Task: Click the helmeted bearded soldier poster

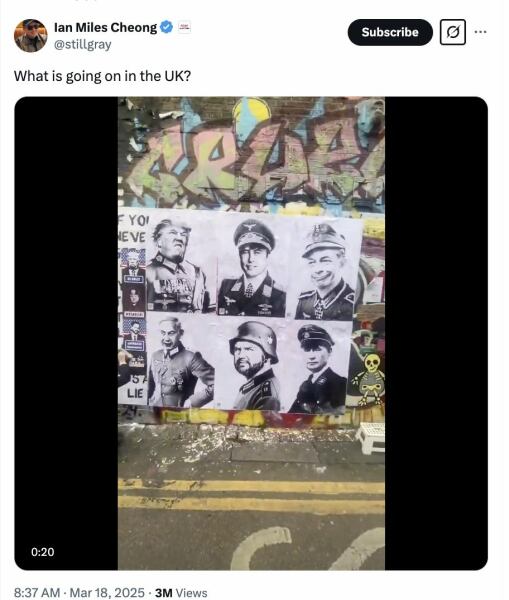Action: click(254, 365)
